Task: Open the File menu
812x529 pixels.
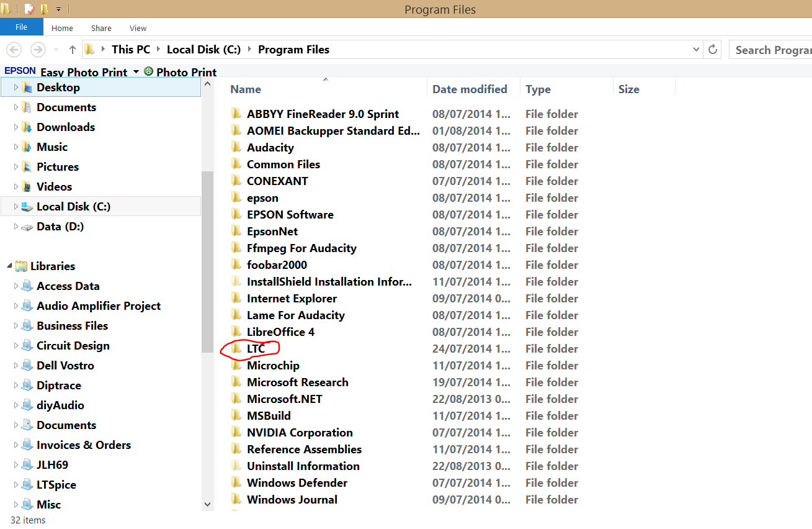Action: click(21, 27)
